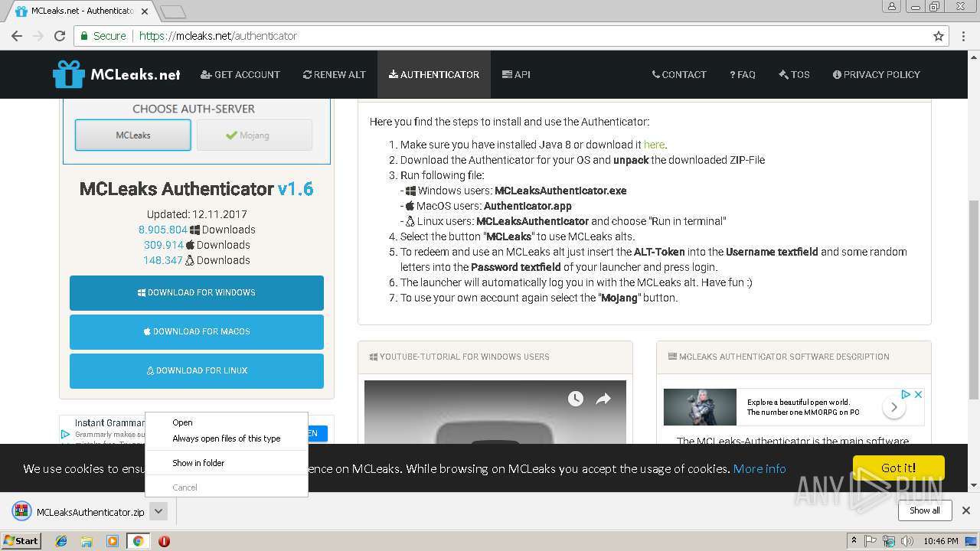Expand the download item options arrow
Screen dimensions: 980x551
tap(158, 511)
